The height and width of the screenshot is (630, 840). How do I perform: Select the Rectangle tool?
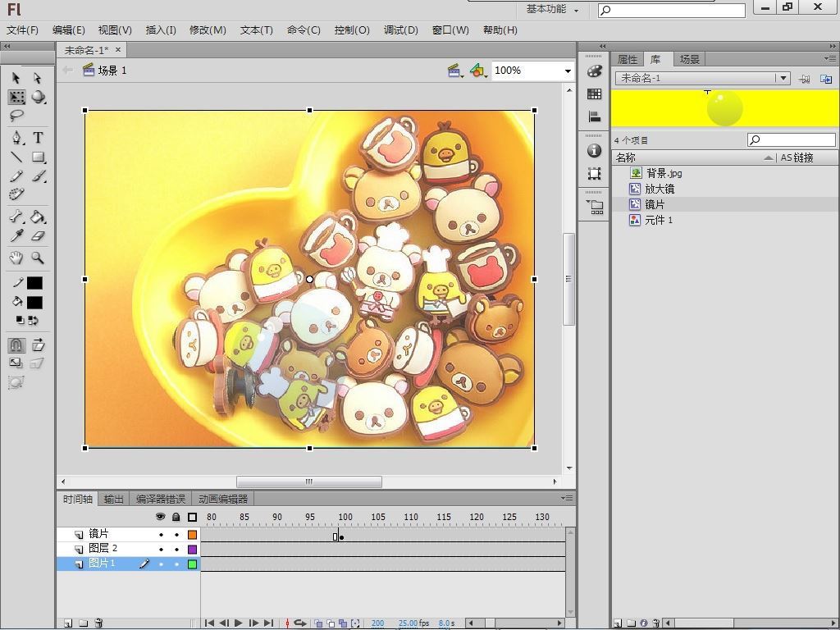[38, 157]
